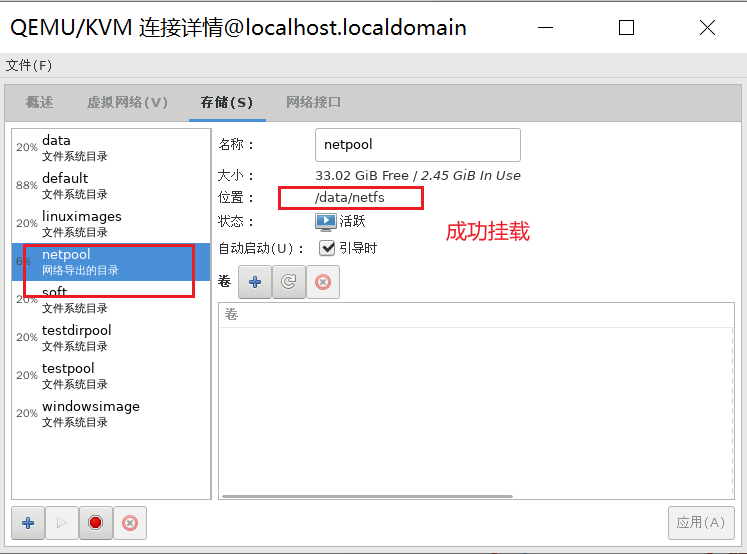747x554 pixels.
Task: Edit the pool name field netpool
Action: click(x=418, y=145)
